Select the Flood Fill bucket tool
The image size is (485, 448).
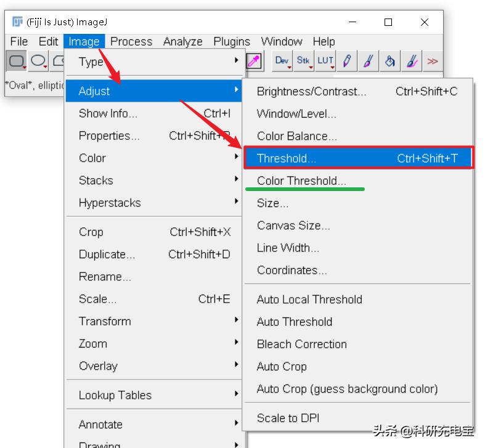click(x=389, y=61)
